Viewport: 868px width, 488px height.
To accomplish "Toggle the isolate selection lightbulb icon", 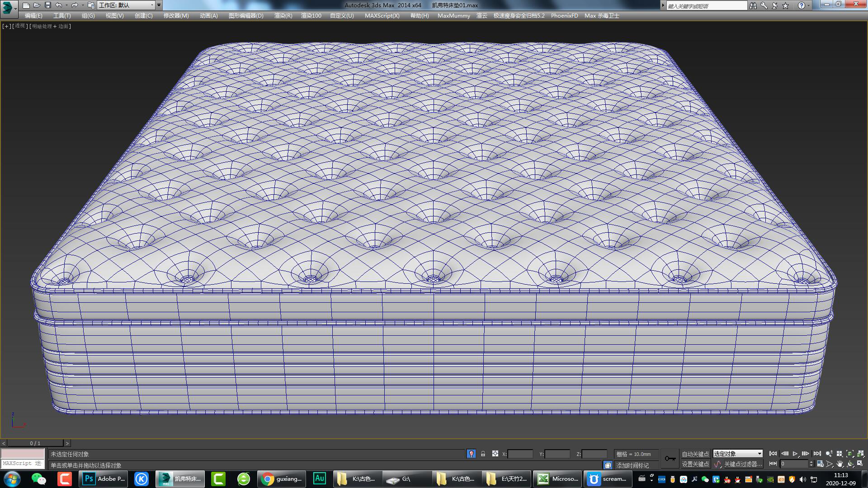I will click(471, 454).
